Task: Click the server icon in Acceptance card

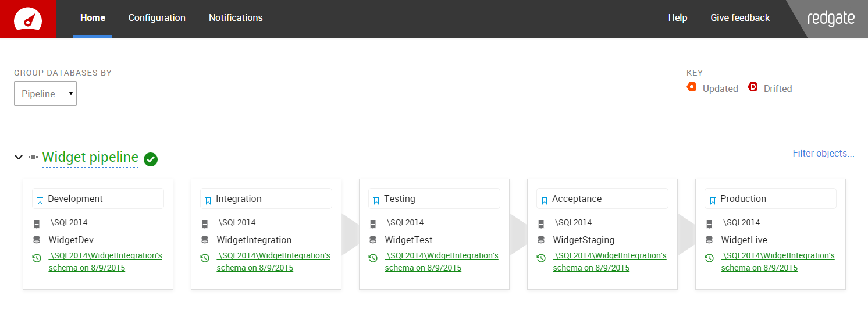Action: click(541, 223)
